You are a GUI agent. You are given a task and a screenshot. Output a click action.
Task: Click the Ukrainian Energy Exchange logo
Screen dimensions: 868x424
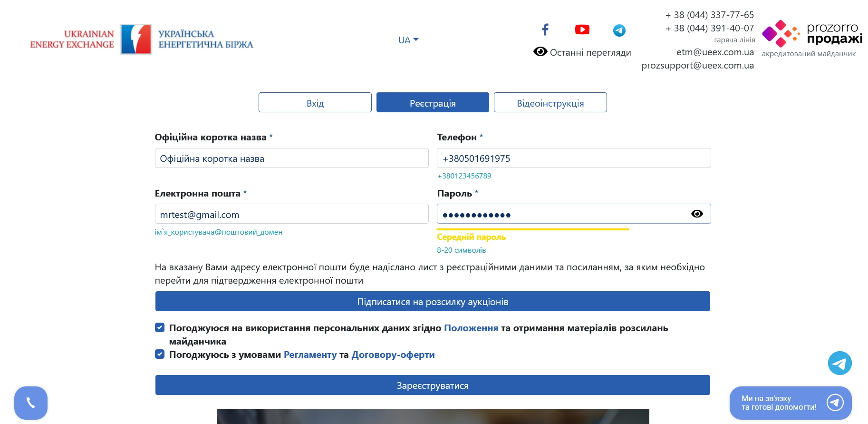click(x=142, y=39)
